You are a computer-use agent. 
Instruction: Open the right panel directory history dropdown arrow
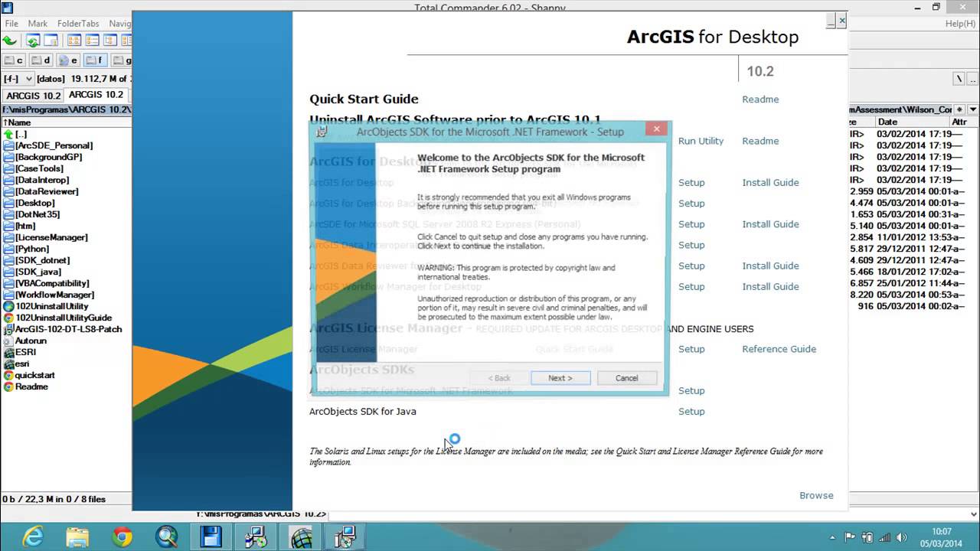click(972, 109)
